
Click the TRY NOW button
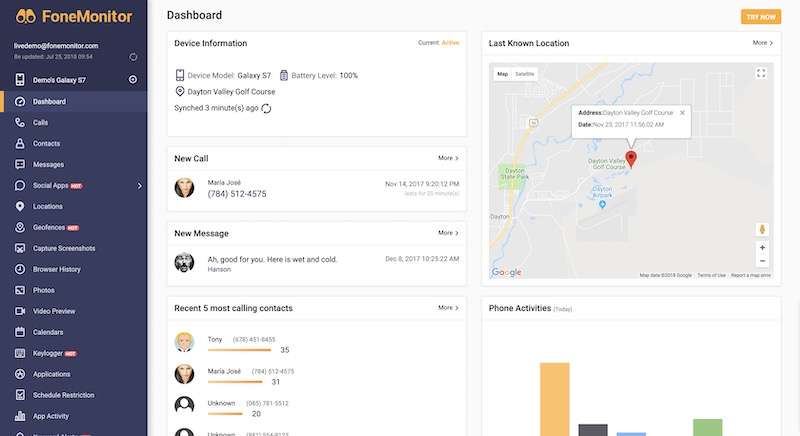click(x=761, y=17)
